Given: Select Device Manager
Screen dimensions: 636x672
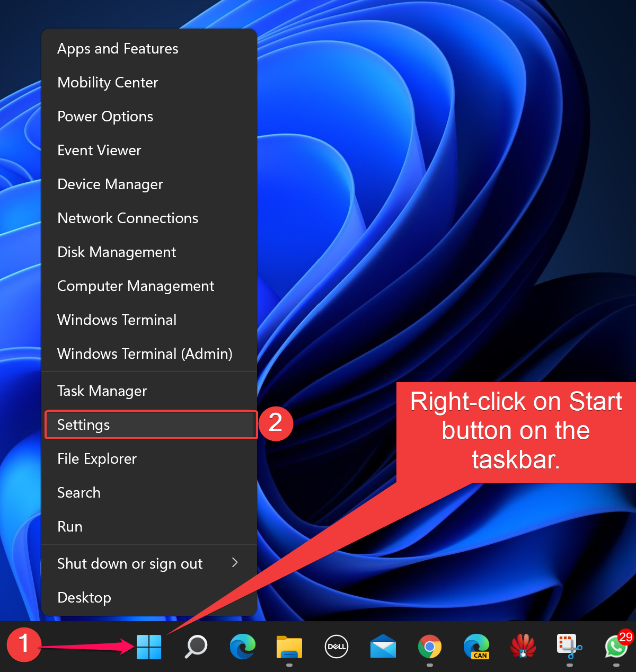Looking at the screenshot, I should point(149,184).
